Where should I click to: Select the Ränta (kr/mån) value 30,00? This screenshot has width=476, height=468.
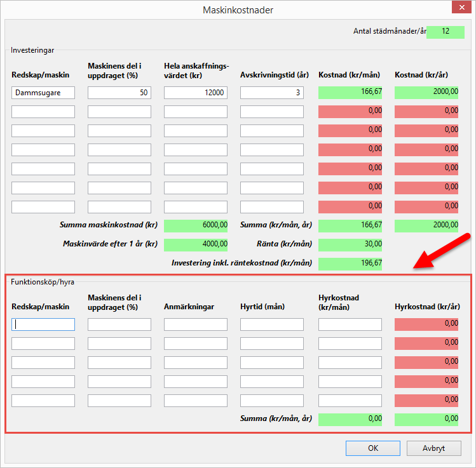(350, 244)
